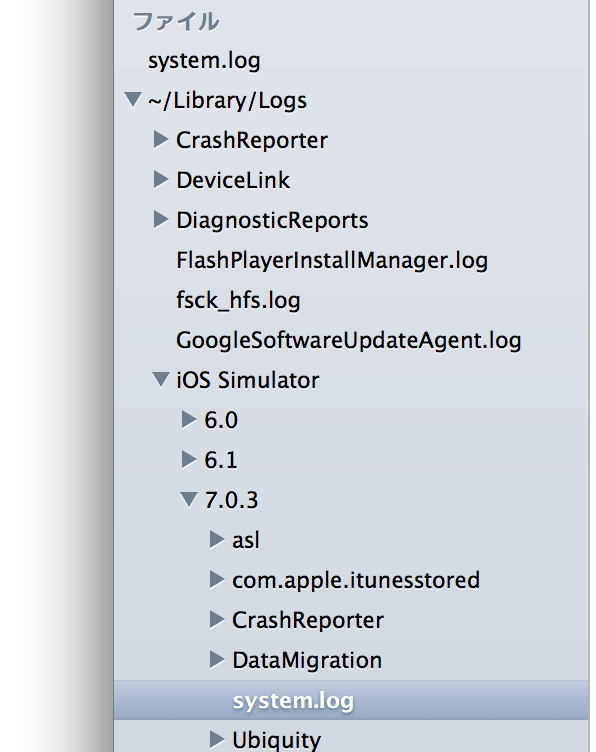
Task: Open GoogleSoftwareUpdateAgent.log
Action: pos(349,341)
